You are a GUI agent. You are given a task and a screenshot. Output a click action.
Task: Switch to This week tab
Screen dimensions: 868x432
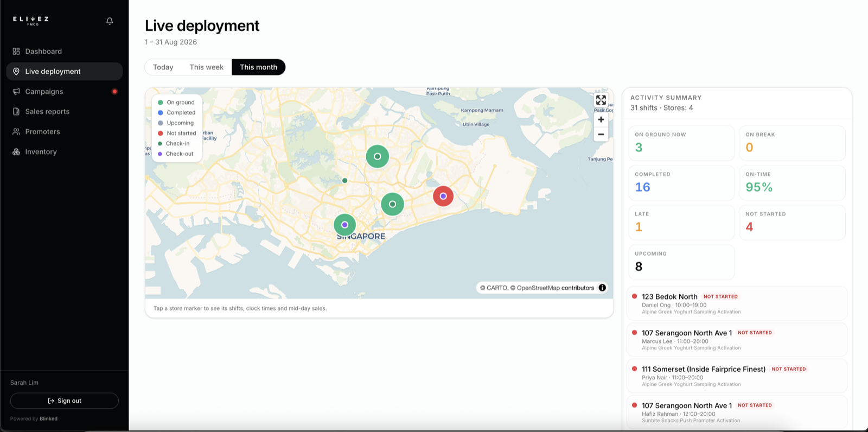click(206, 67)
